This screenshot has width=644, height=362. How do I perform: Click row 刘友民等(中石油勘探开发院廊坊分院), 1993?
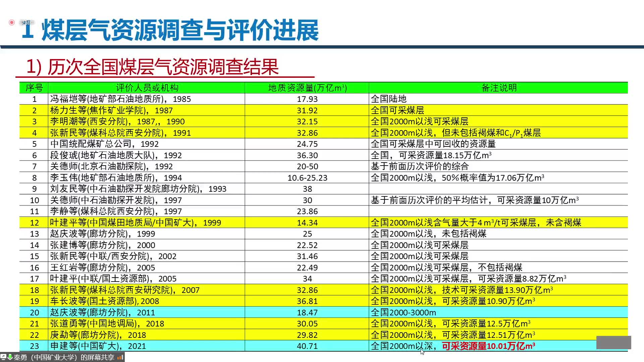click(x=323, y=189)
